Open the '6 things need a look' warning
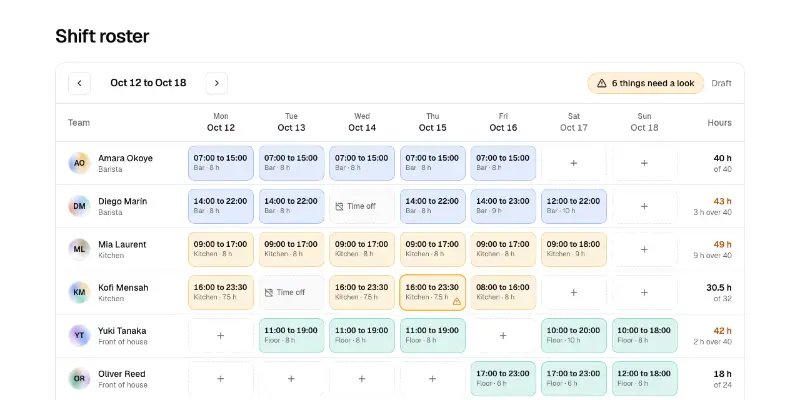800x400 pixels. (645, 83)
